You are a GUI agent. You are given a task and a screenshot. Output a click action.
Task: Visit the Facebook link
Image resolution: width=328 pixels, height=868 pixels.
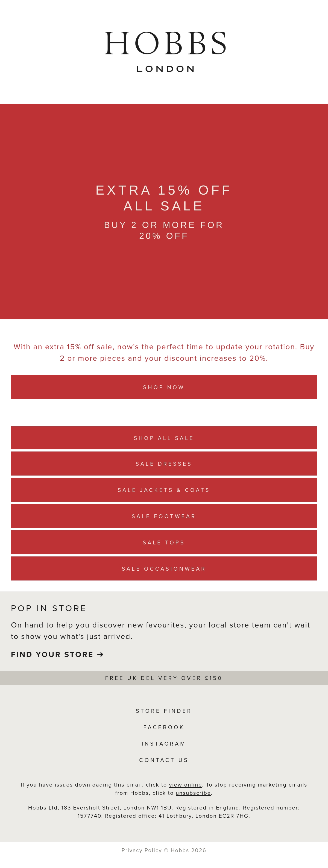click(x=164, y=728)
